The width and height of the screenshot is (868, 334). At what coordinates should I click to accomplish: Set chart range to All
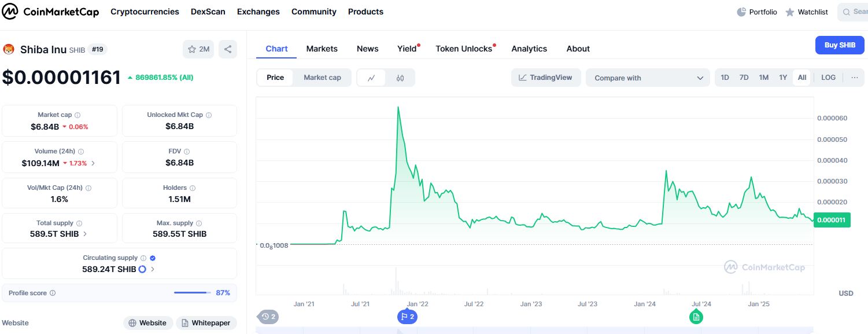(x=802, y=78)
